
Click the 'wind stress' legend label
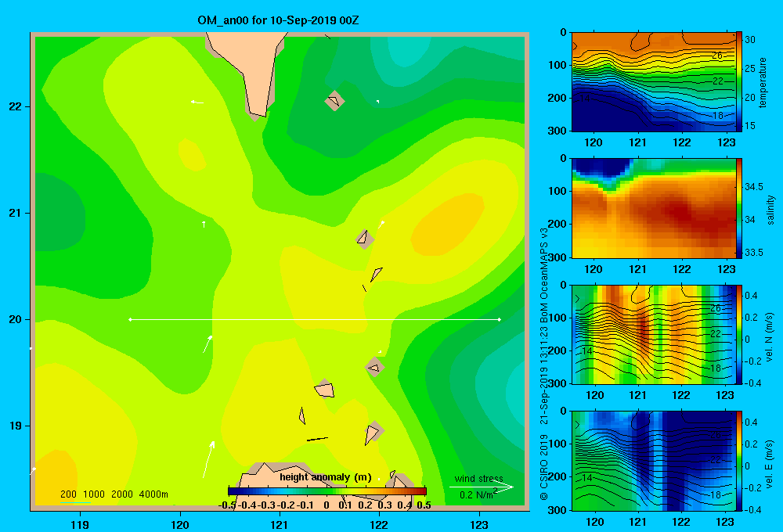point(479,479)
